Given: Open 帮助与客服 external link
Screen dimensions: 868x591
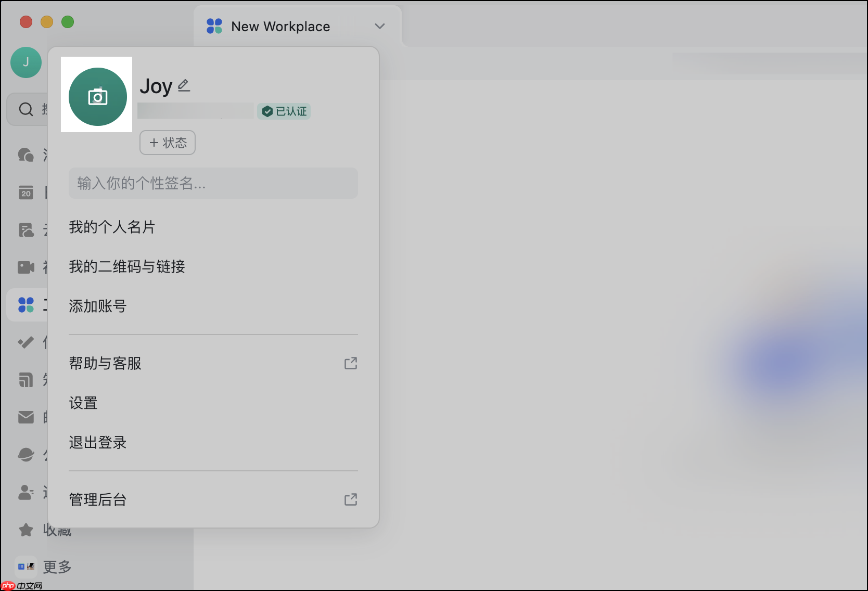Looking at the screenshot, I should tap(105, 363).
